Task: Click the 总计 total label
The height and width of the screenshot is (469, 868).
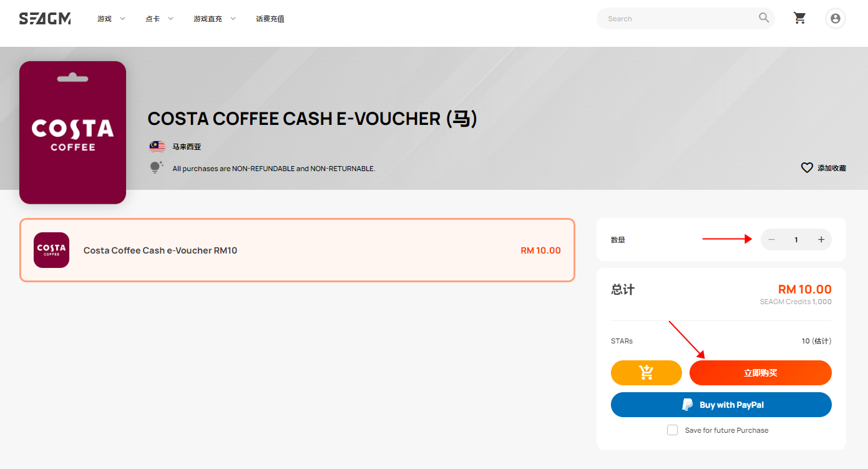Action: tap(623, 290)
